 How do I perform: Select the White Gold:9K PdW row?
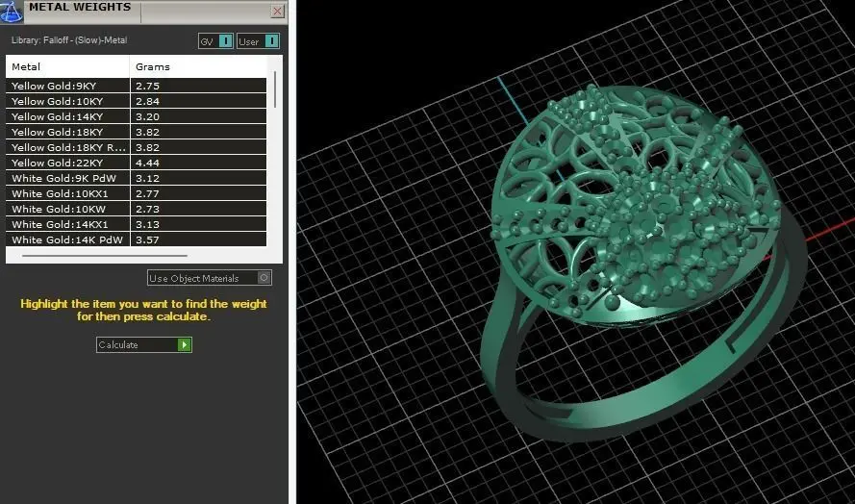click(x=136, y=178)
